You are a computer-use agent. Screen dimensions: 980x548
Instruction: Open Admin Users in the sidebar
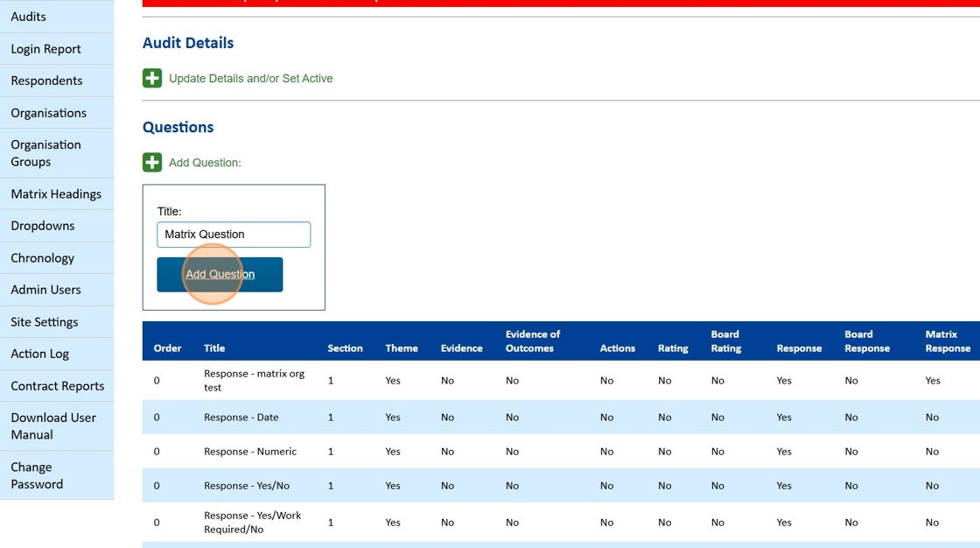(57, 290)
